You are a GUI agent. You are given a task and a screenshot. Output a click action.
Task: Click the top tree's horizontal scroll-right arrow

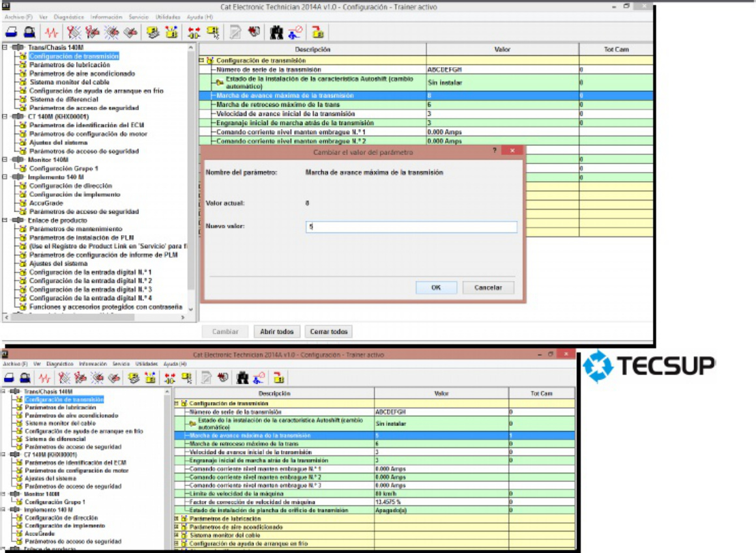pos(182,317)
